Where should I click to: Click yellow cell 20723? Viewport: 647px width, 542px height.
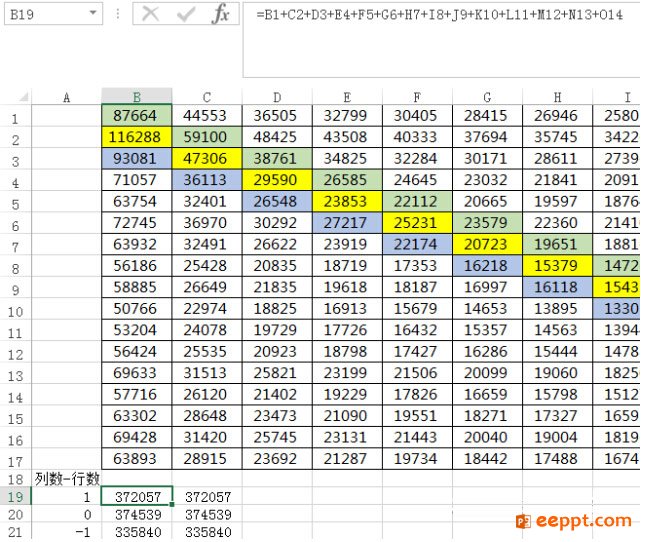pyautogui.click(x=487, y=244)
